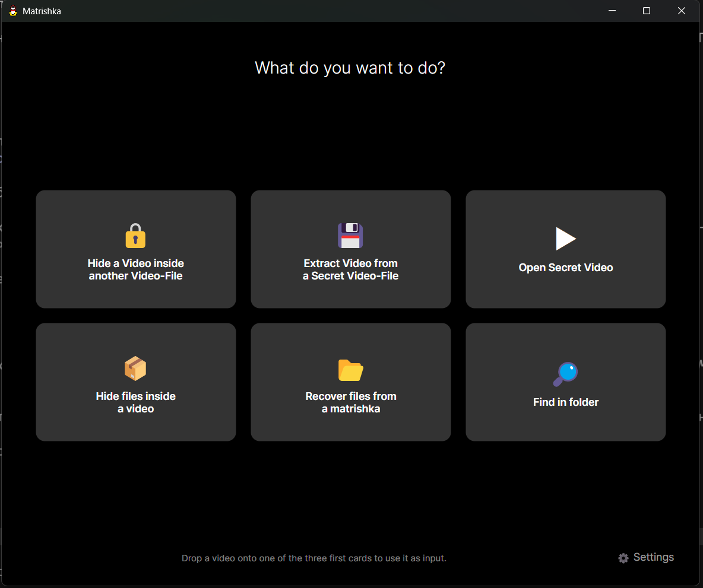Close the Matrishka window
Screen dimensions: 703x588
point(682,11)
